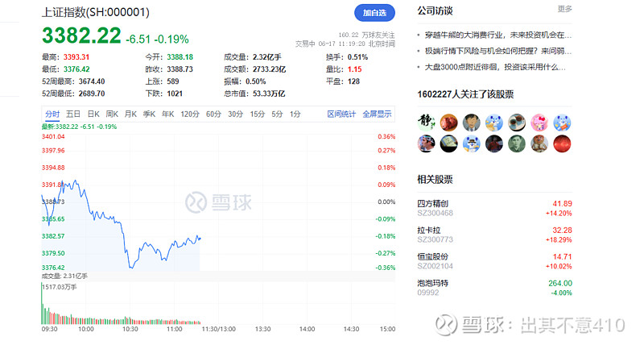Open the teapot and teacups avatar
The image size is (644, 345).
(517, 123)
